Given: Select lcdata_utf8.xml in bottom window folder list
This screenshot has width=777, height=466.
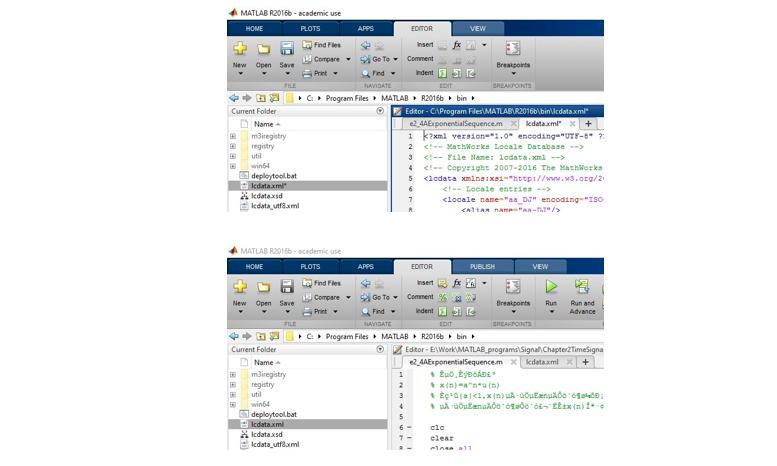Looking at the screenshot, I should (x=275, y=445).
